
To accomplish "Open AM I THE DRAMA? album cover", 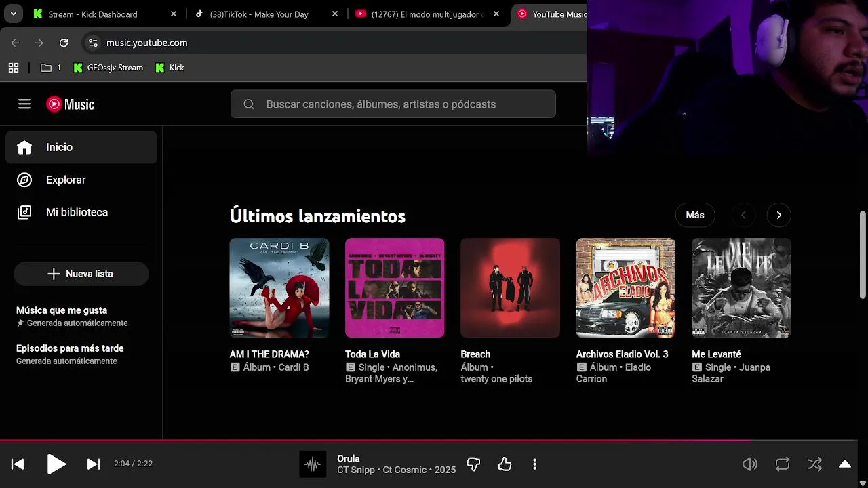I will point(279,287).
